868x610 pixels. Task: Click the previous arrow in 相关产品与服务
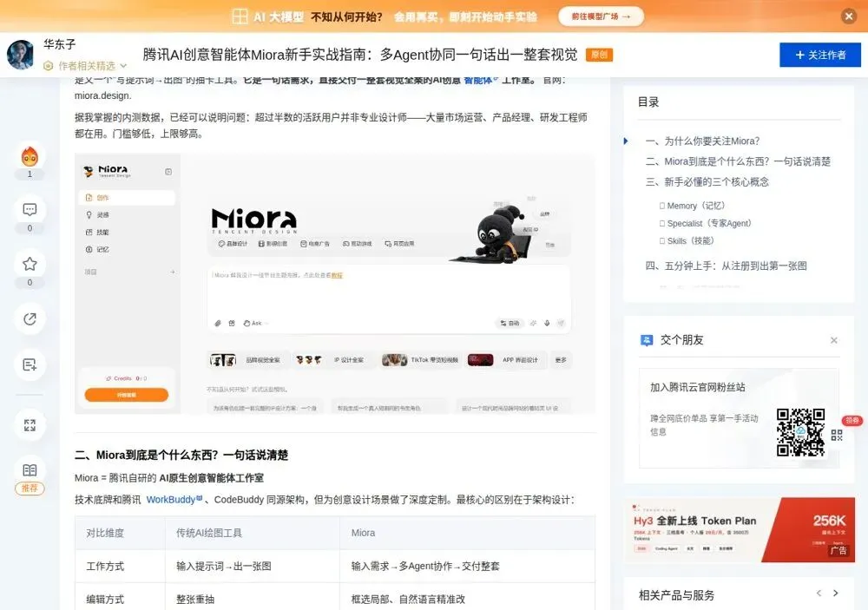[819, 594]
